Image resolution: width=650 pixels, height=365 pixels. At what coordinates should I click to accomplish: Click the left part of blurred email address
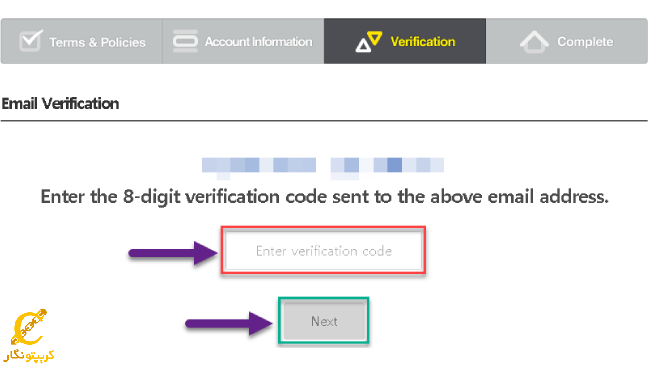click(x=259, y=166)
